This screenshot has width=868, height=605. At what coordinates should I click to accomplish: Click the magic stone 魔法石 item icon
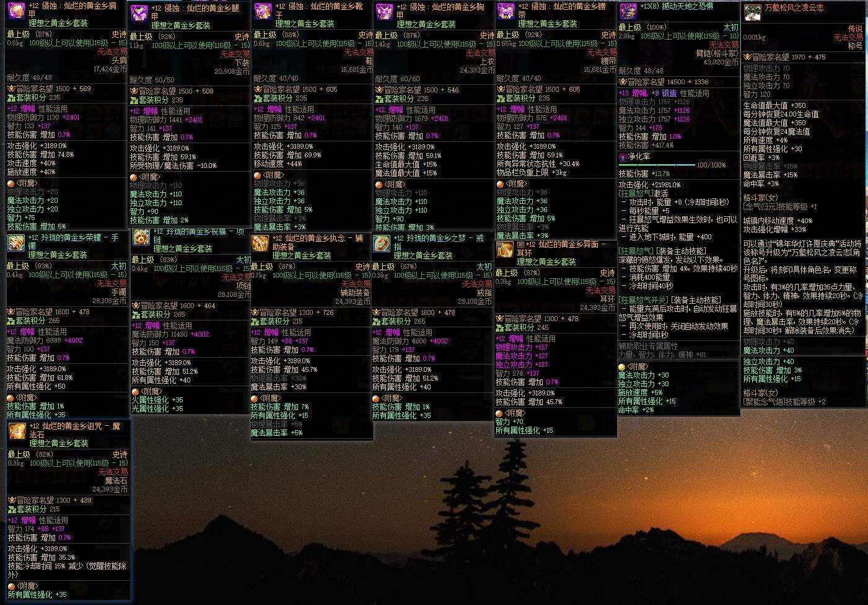click(x=17, y=431)
